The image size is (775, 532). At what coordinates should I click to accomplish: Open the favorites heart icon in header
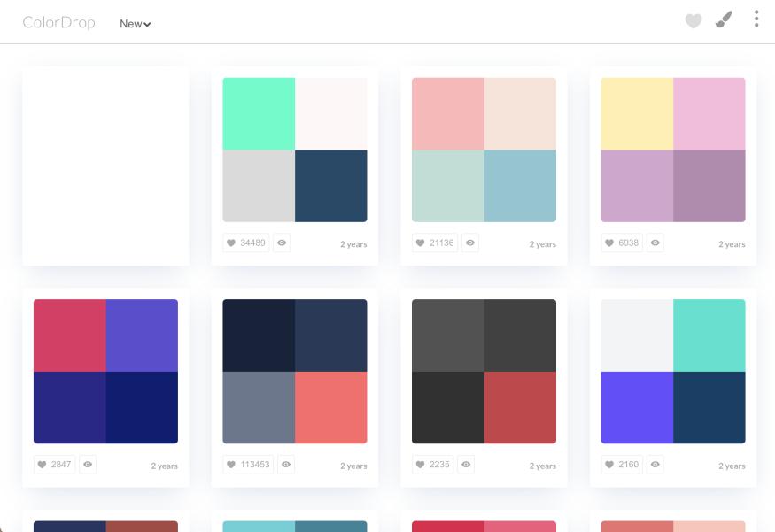click(x=694, y=20)
